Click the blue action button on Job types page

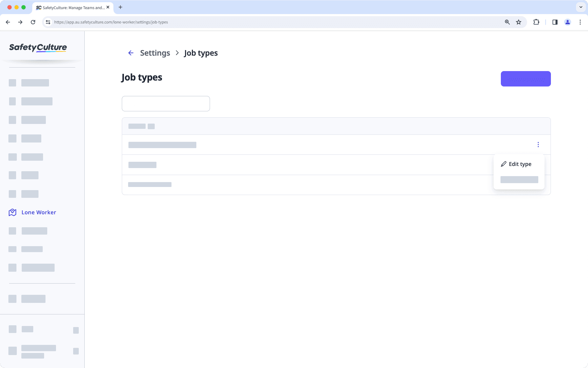click(526, 79)
